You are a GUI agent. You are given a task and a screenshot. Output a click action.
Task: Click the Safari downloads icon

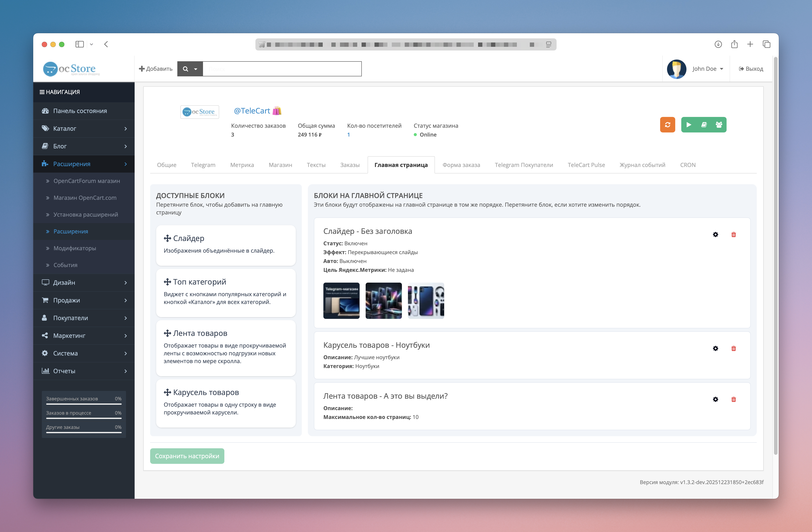point(718,44)
